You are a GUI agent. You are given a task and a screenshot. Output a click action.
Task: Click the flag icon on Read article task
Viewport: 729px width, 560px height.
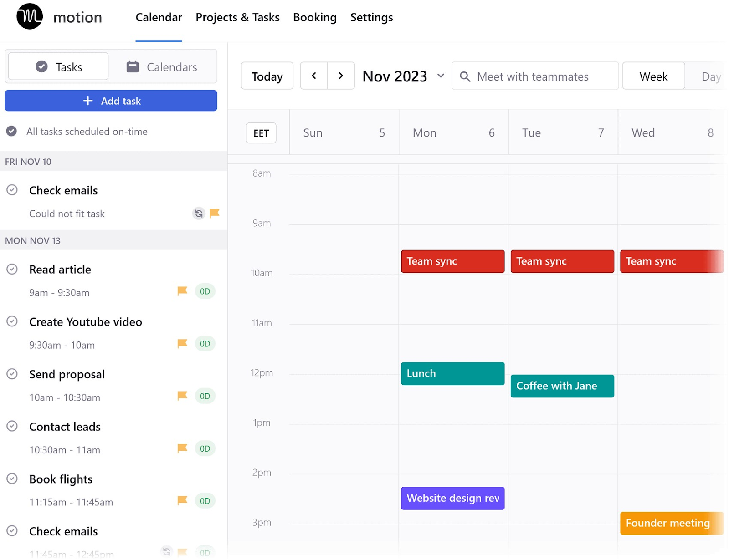click(182, 291)
